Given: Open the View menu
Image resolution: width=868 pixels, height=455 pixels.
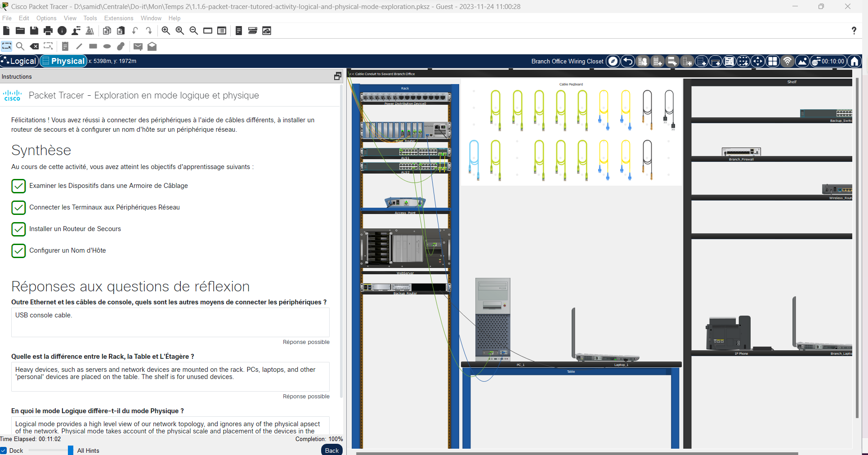Looking at the screenshot, I should click(x=70, y=18).
